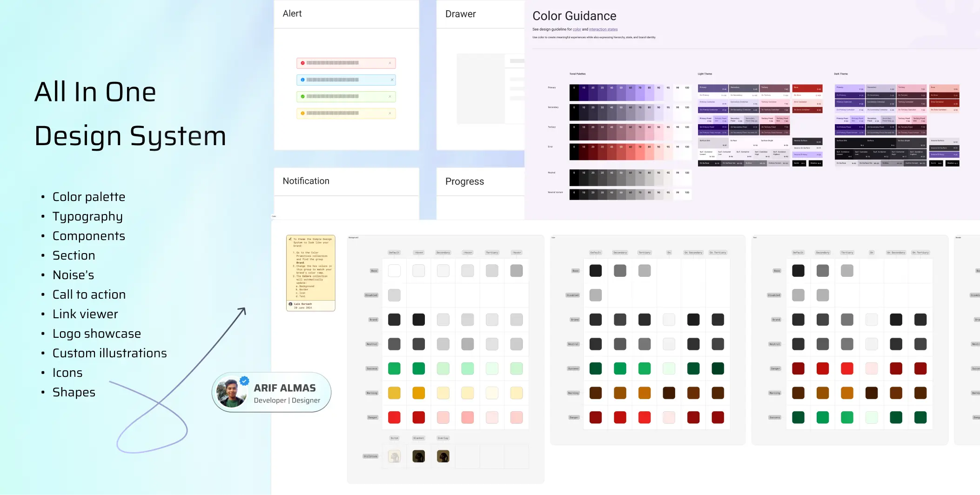The width and height of the screenshot is (980, 495).
Task: Open the 'interaction states' link
Action: point(603,29)
